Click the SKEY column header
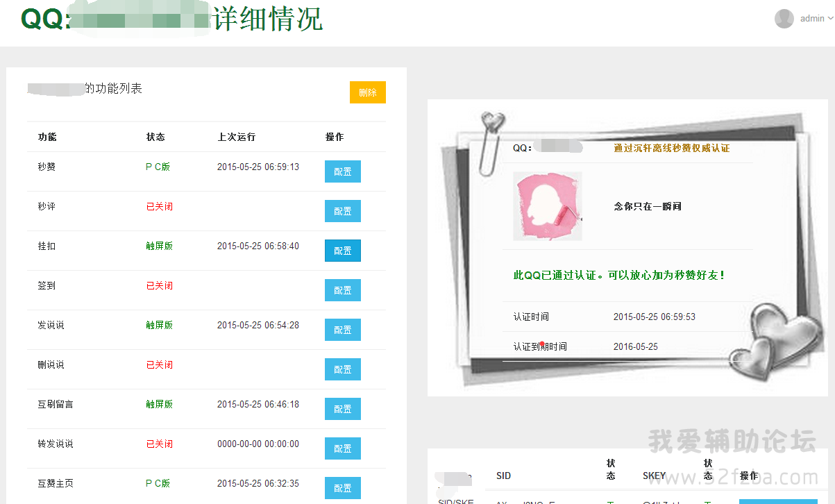 click(655, 476)
